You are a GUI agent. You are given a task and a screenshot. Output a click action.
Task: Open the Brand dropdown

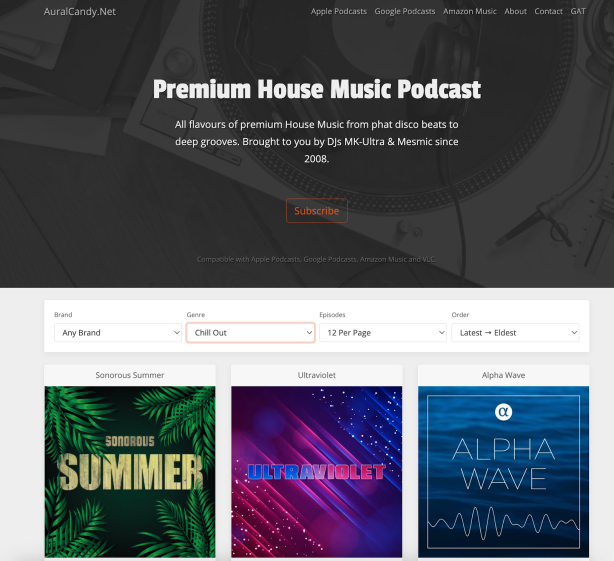coord(118,333)
